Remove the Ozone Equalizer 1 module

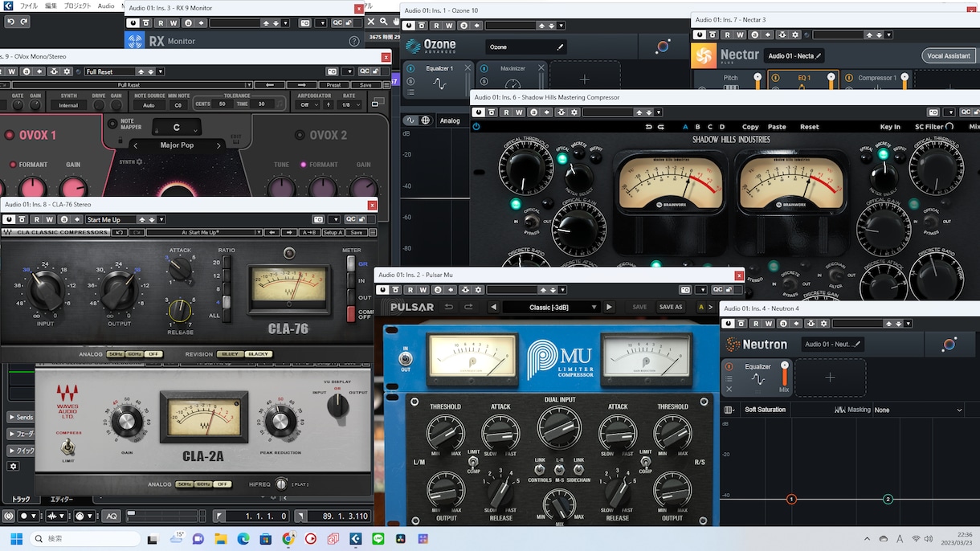(x=468, y=68)
